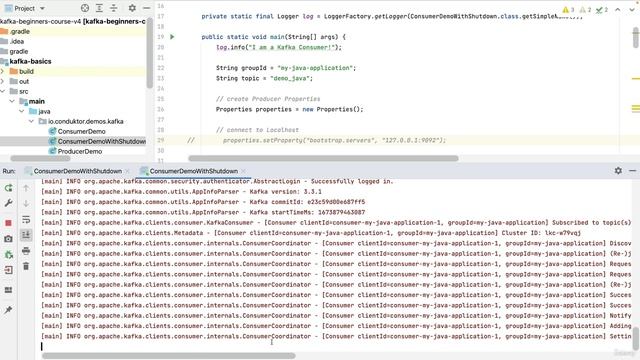This screenshot has height=360, width=640.
Task: Click the locate opened file target icon
Action: pyautogui.click(x=85, y=8)
